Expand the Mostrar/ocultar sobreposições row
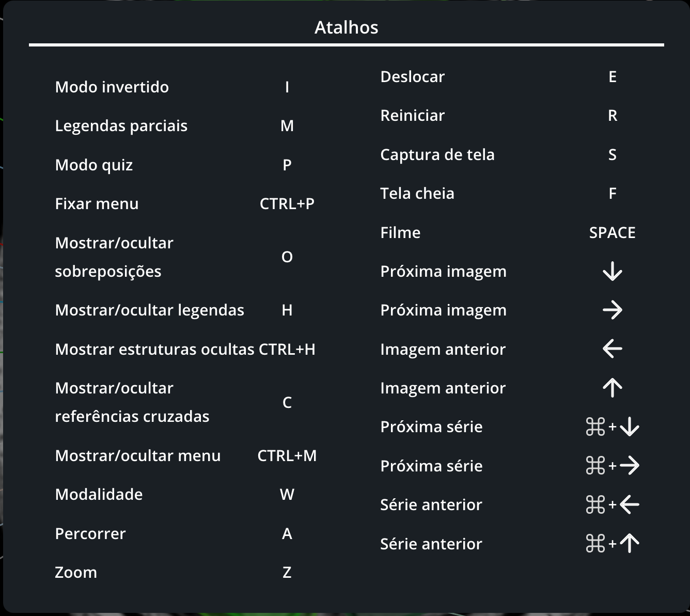 point(114,257)
